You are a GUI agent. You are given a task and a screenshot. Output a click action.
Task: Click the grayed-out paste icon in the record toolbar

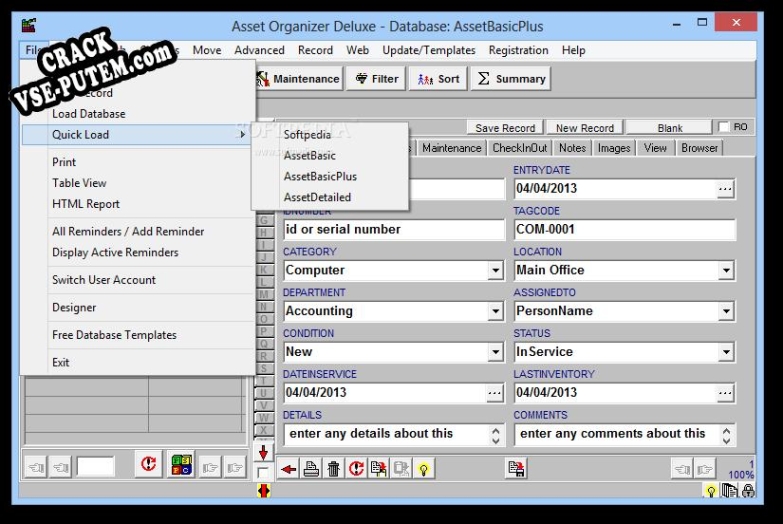click(x=401, y=469)
